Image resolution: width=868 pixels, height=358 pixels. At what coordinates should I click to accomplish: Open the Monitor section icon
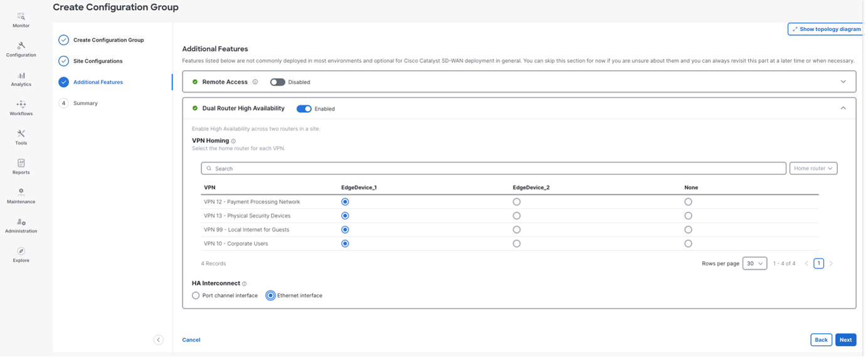(x=21, y=16)
